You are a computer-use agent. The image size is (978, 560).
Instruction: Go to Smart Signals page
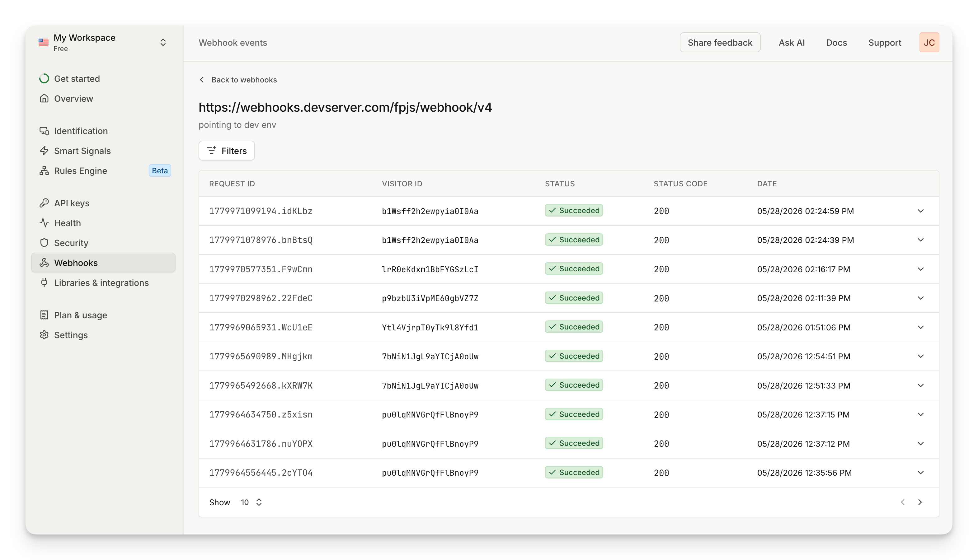click(103, 151)
